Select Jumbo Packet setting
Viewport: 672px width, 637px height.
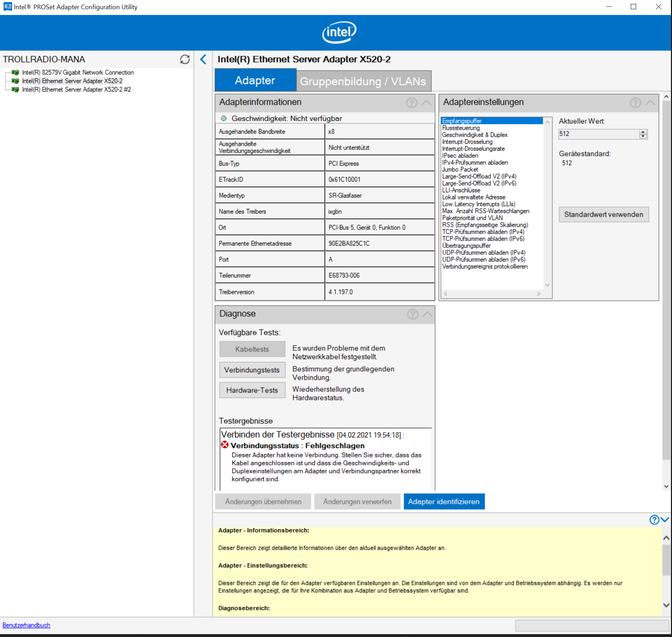[x=460, y=169]
